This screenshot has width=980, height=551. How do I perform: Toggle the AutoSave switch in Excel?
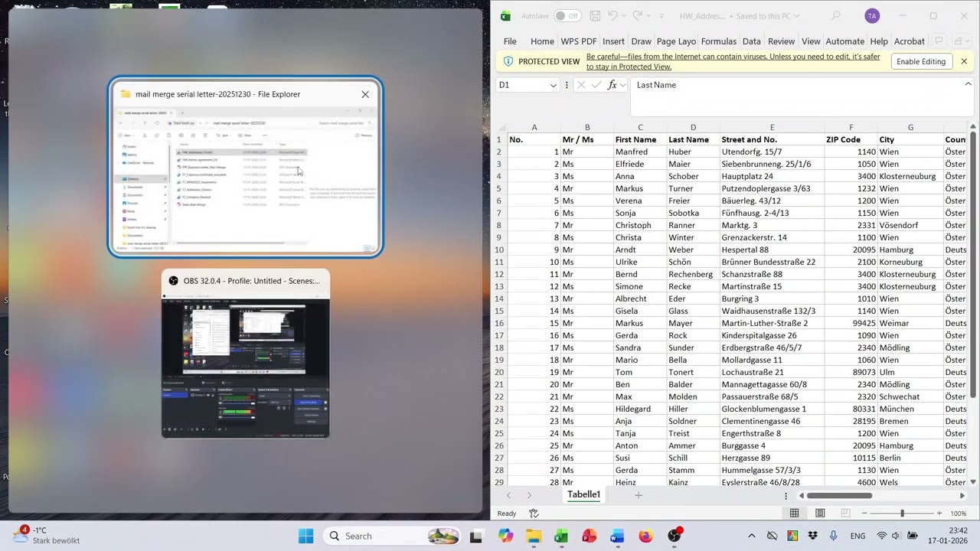point(567,16)
